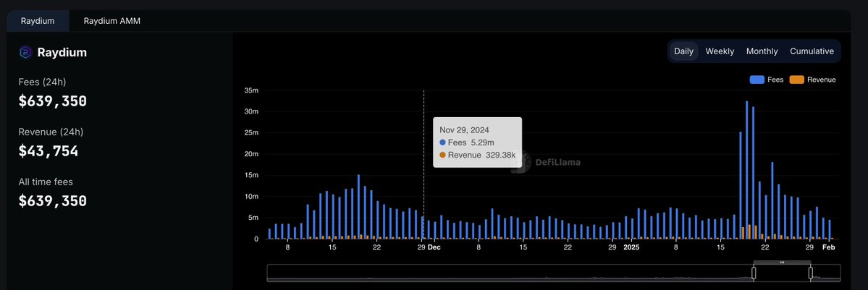Click the range selector top grip bar
The height and width of the screenshot is (290, 868).
pos(782,263)
